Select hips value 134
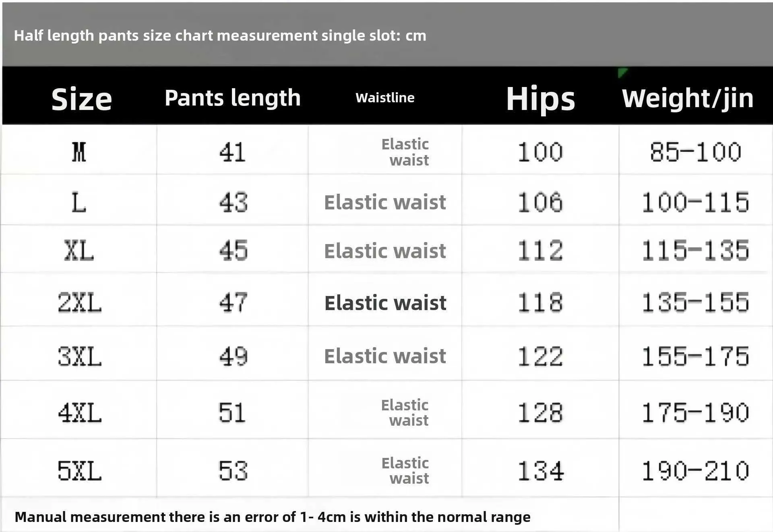Image resolution: width=773 pixels, height=532 pixels. point(540,471)
